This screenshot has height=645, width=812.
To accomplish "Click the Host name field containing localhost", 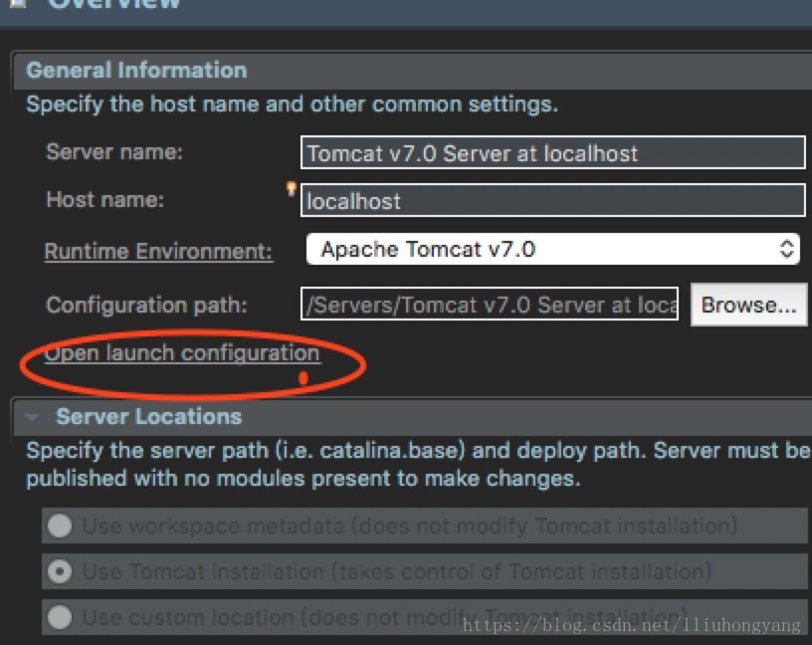I will pos(552,200).
